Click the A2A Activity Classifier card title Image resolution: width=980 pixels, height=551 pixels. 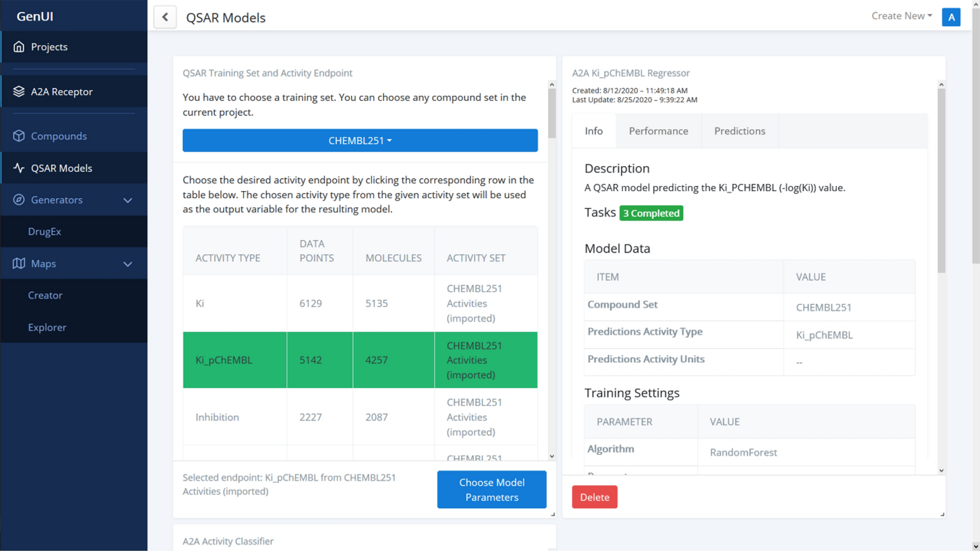228,541
